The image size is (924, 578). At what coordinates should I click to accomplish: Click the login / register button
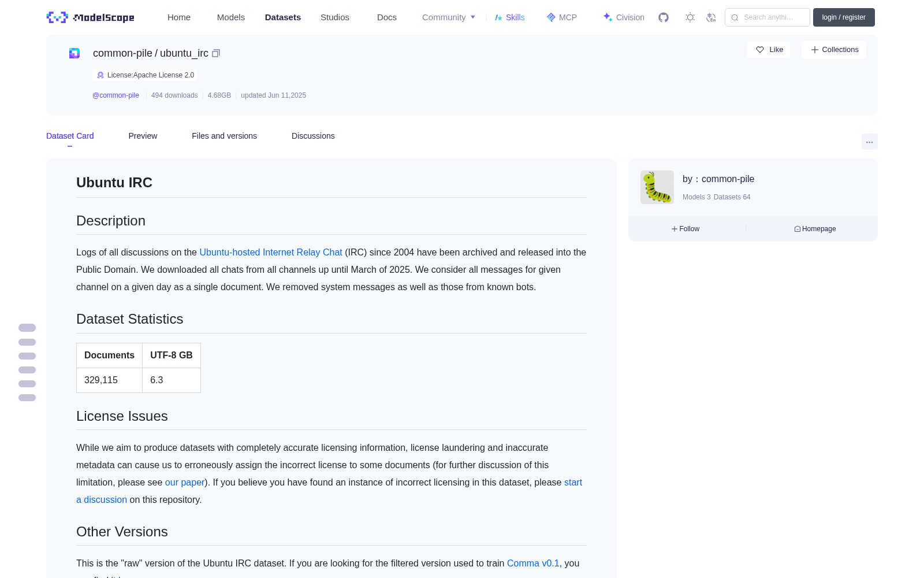(x=844, y=17)
